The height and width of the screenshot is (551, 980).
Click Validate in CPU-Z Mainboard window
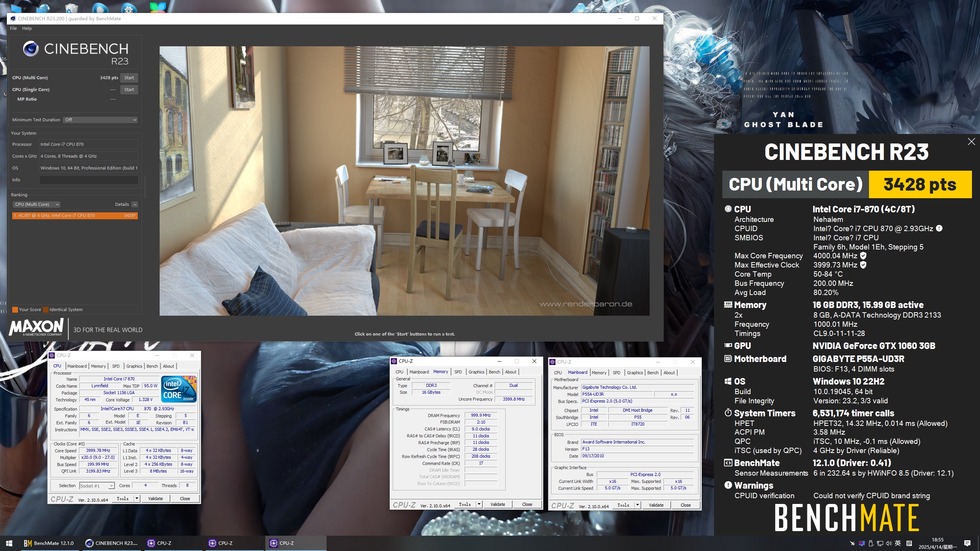tap(656, 505)
